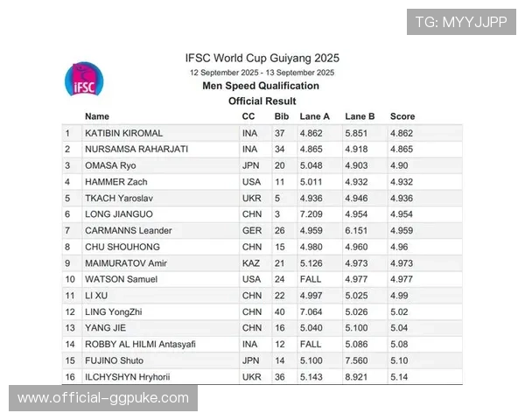Click the Bib column header
Screen dimensions: 525x420
[281, 116]
